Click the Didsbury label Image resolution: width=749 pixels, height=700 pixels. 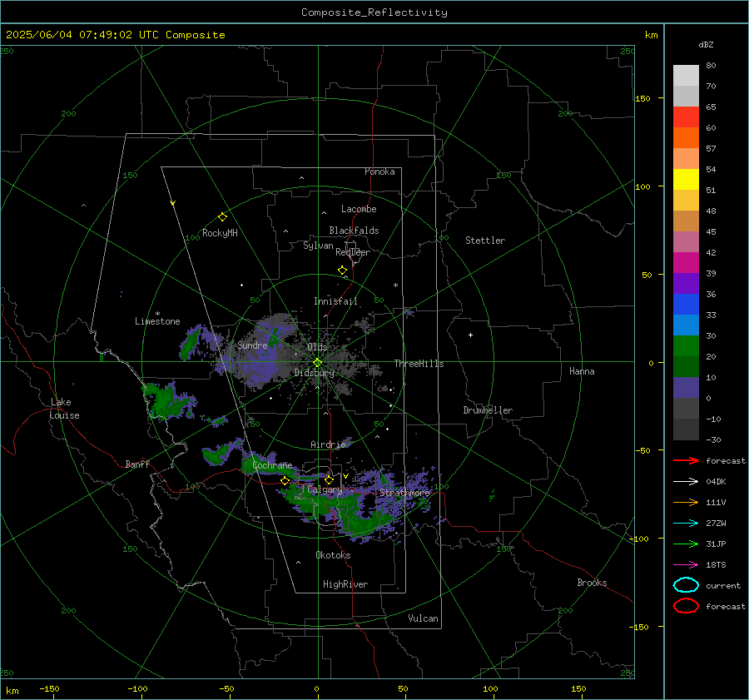(315, 373)
